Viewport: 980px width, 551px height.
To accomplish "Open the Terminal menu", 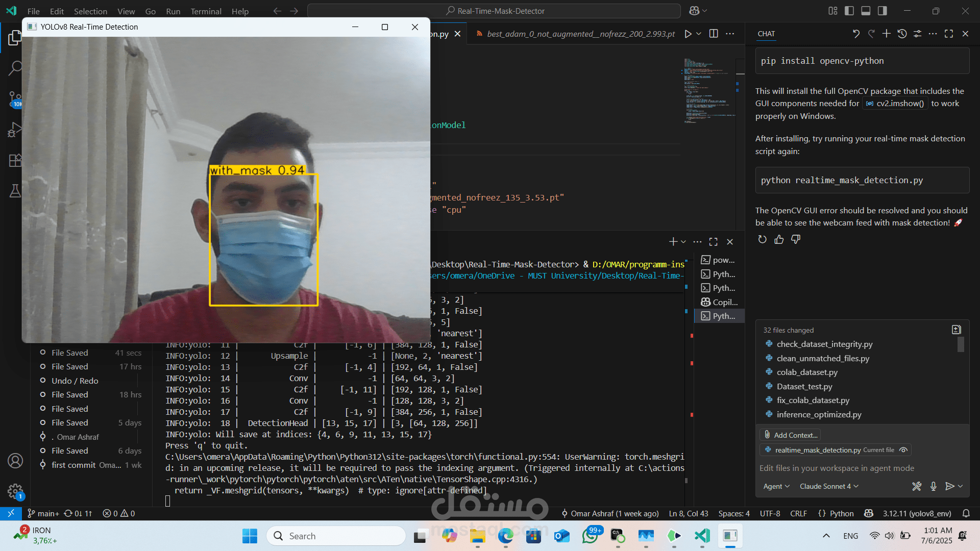I will point(206,11).
